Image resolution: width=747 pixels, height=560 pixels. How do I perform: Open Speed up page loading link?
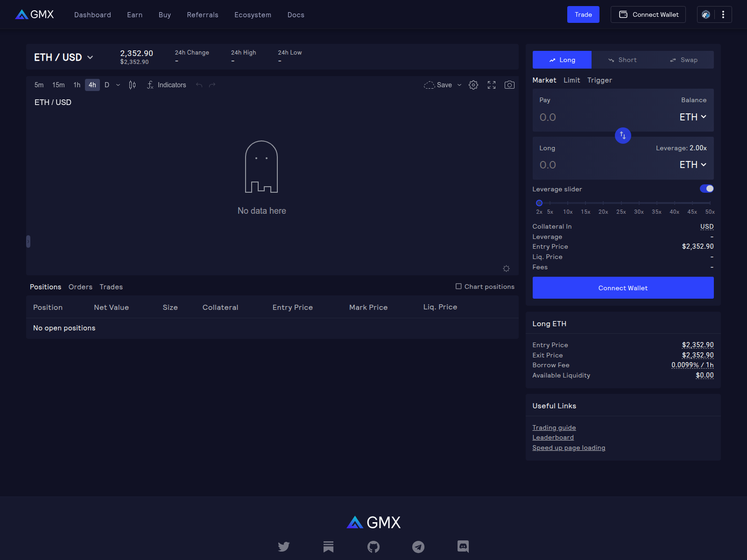point(569,448)
